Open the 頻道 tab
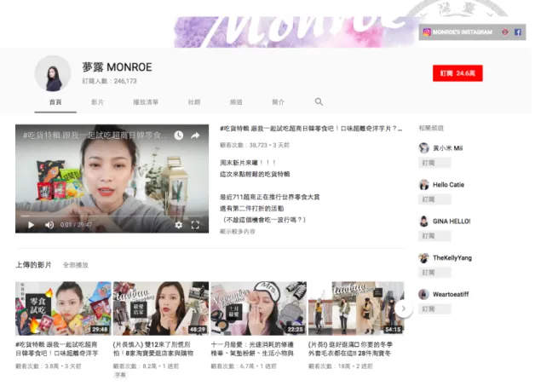Image resolution: width=535 pixels, height=392 pixels. [236, 102]
